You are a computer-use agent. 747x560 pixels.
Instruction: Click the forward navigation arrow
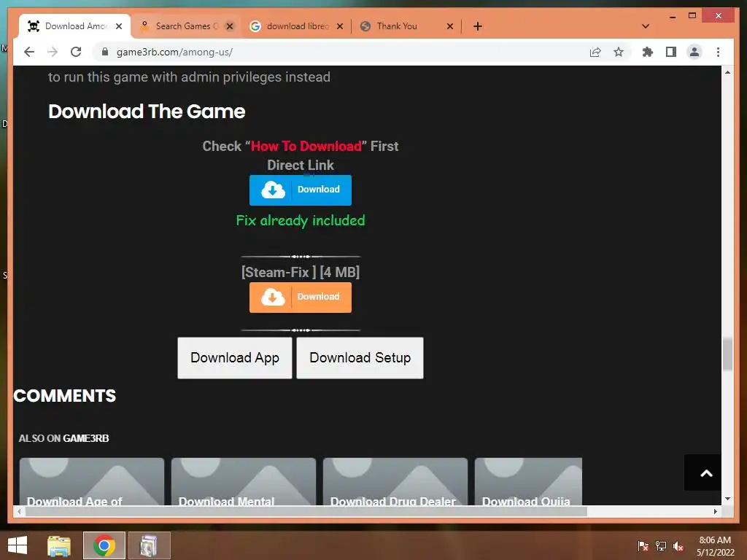point(53,52)
